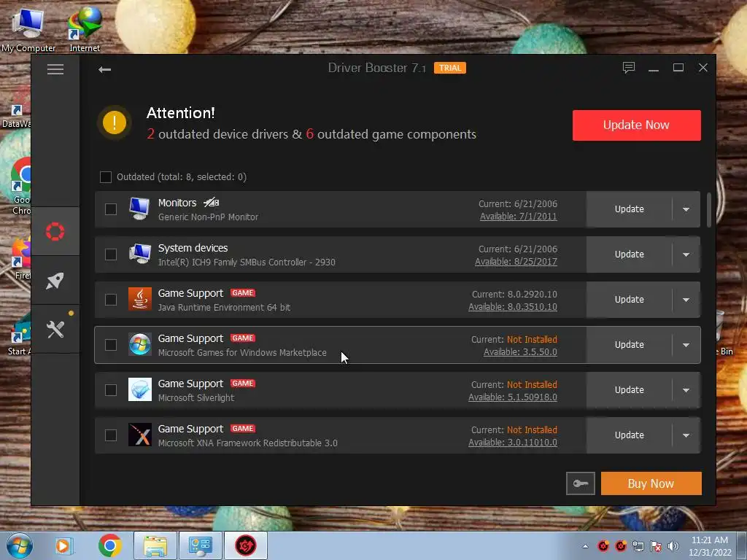Click the license key icon button
The image size is (747, 560).
pyautogui.click(x=580, y=483)
